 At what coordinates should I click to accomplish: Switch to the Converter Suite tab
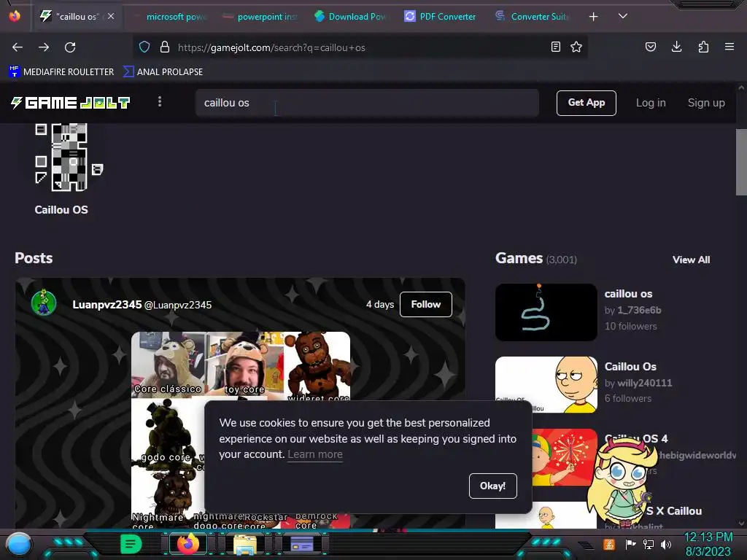coord(532,17)
